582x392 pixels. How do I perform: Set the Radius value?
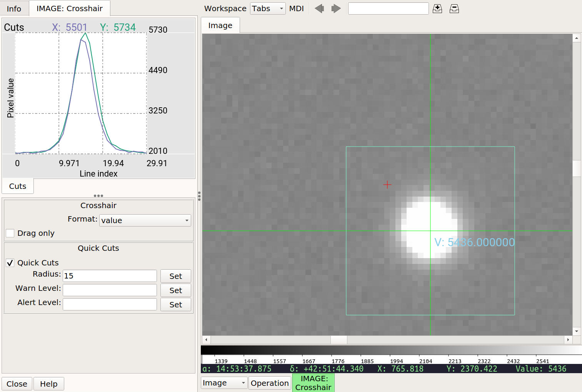(x=175, y=276)
